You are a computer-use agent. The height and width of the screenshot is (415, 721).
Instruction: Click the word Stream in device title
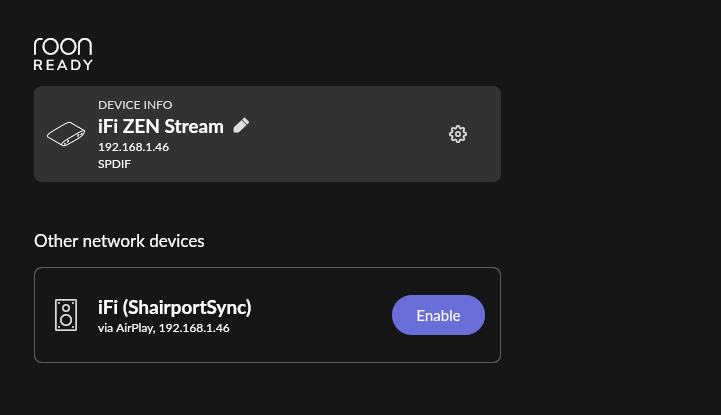[x=194, y=126]
